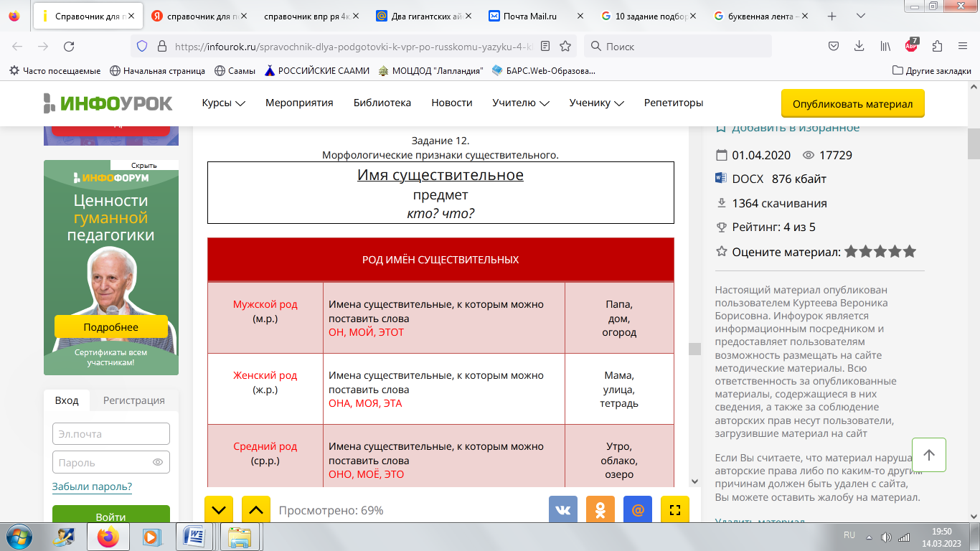Viewport: 980px width, 551px height.
Task: Open the Firefox downloads panel
Action: coord(859,46)
